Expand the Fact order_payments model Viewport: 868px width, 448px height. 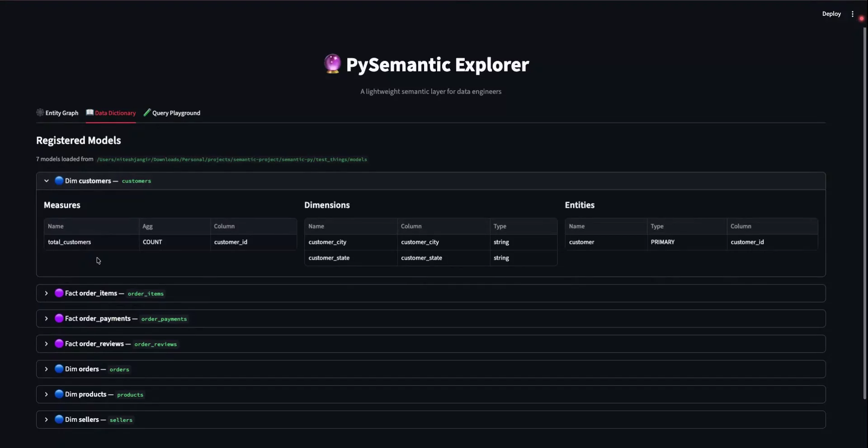tap(431, 318)
